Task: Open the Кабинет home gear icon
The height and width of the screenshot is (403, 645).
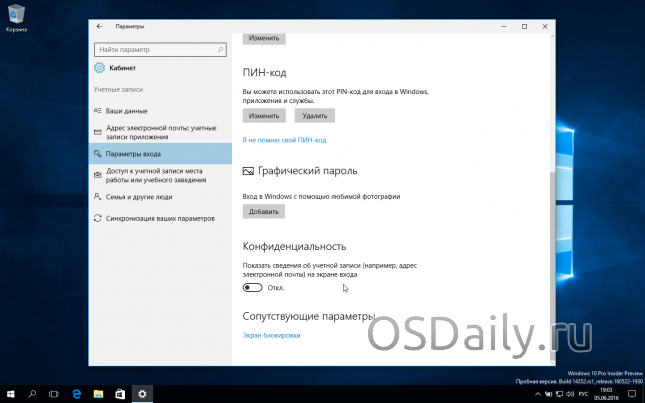Action: [x=100, y=68]
